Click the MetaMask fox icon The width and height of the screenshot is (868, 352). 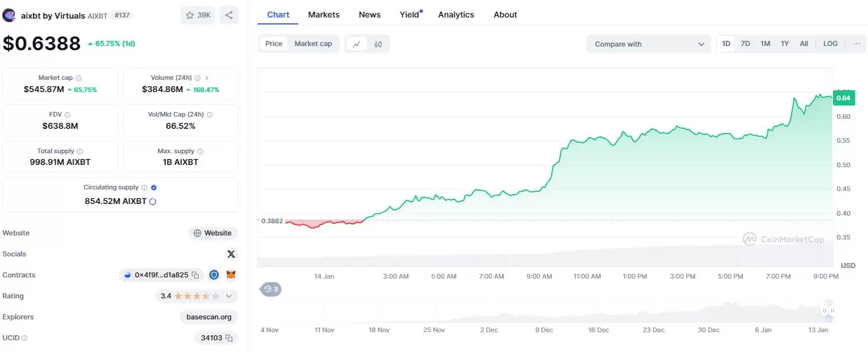coord(231,275)
